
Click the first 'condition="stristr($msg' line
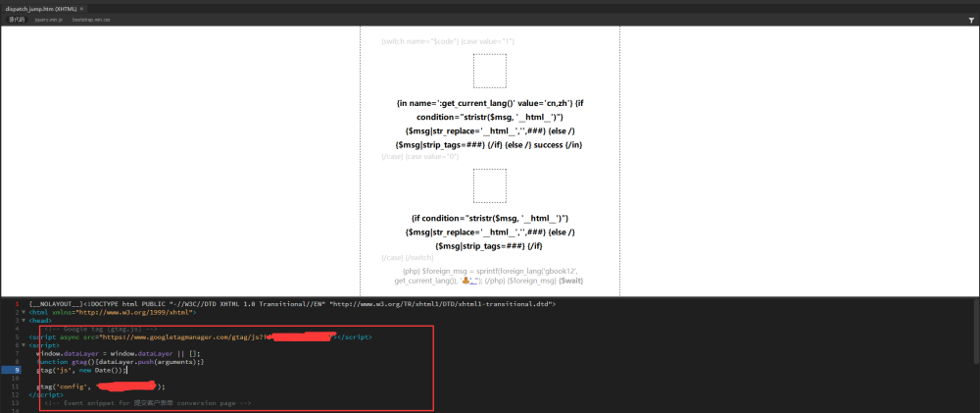[x=490, y=117]
